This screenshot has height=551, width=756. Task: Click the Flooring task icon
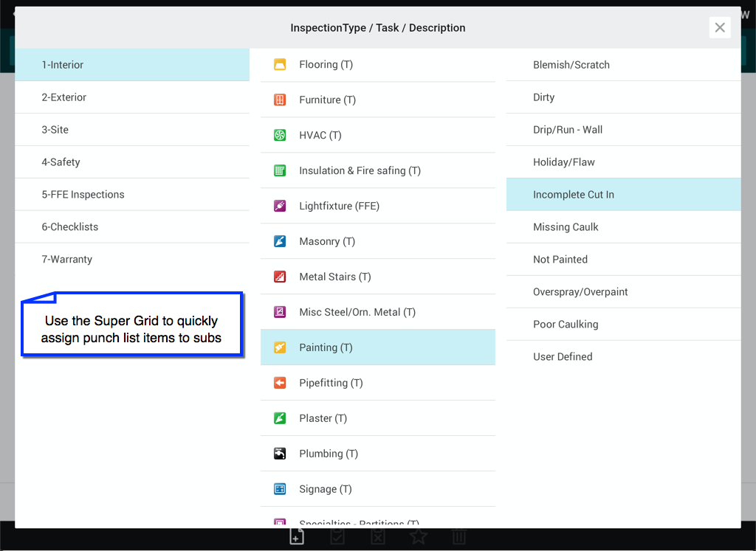pyautogui.click(x=280, y=65)
